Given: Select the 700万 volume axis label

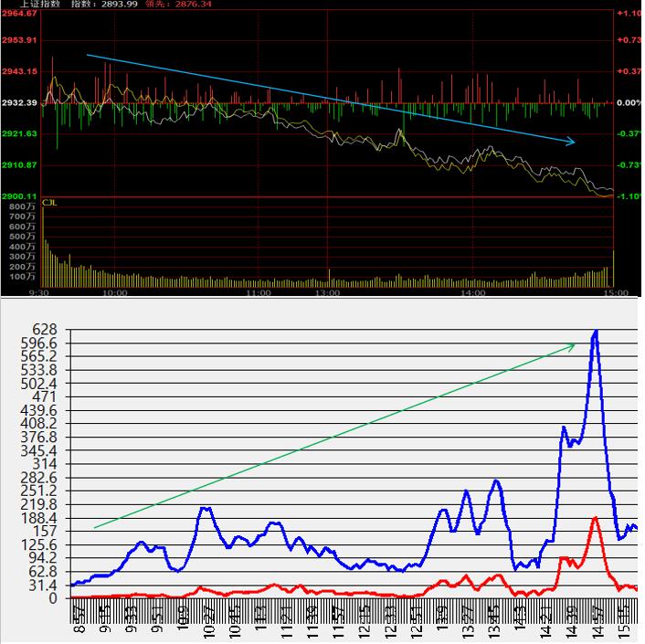Looking at the screenshot, I should pos(22,216).
